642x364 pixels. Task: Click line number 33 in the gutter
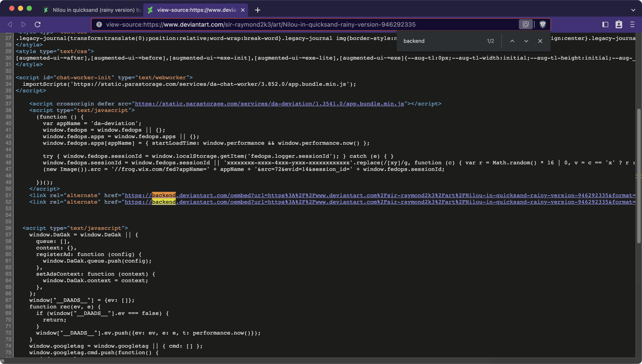(8, 77)
